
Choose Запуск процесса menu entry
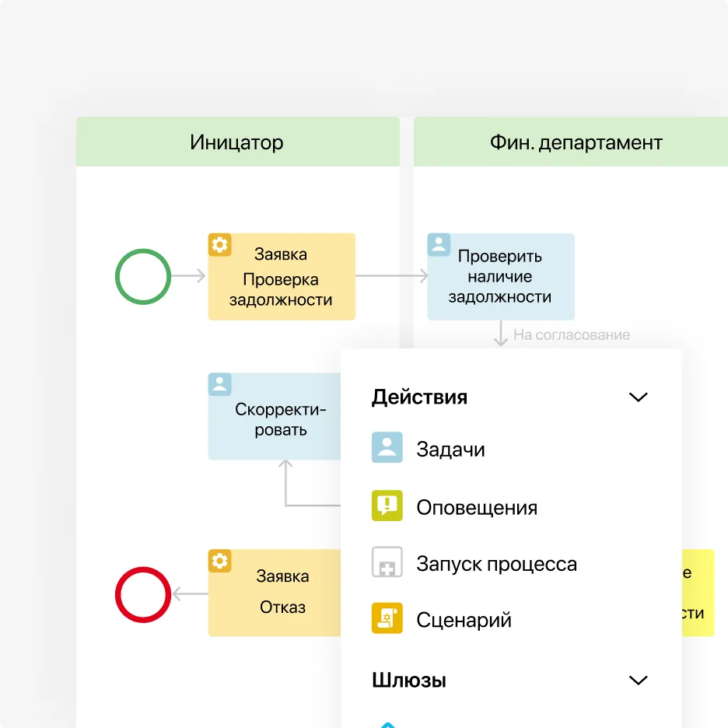pos(498,563)
